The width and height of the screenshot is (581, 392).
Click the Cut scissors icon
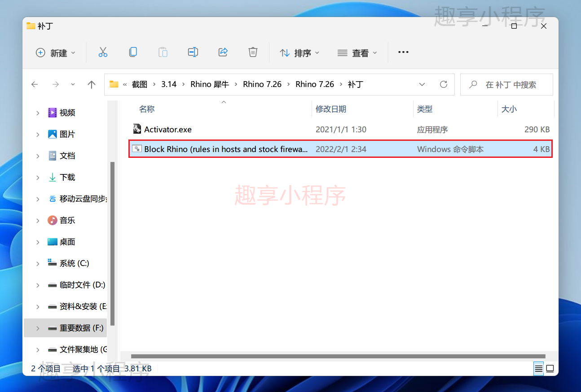coord(103,52)
